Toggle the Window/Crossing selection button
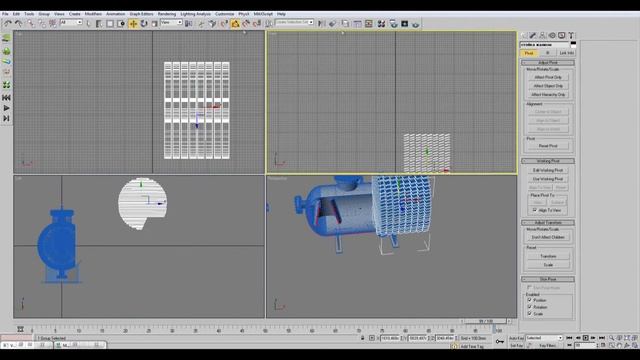The width and height of the screenshot is (640, 360). [121, 24]
